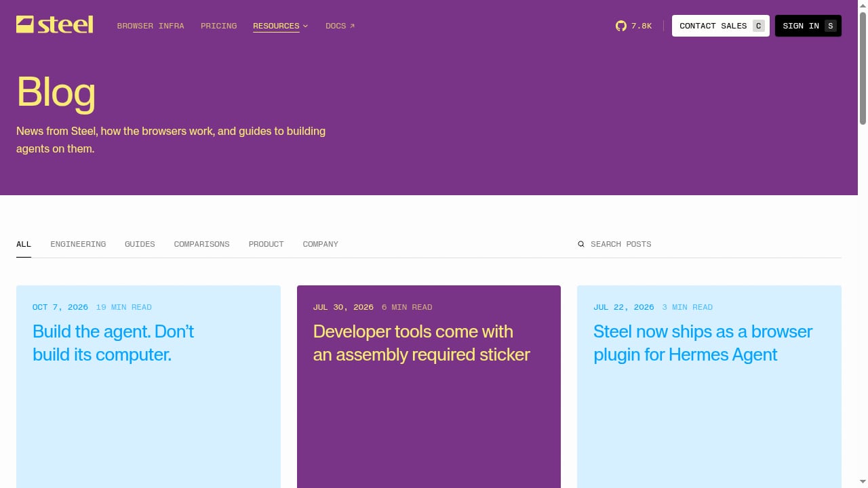Viewport: 868px width, 488px height.
Task: Click the Contact Sales button
Action: (x=721, y=26)
